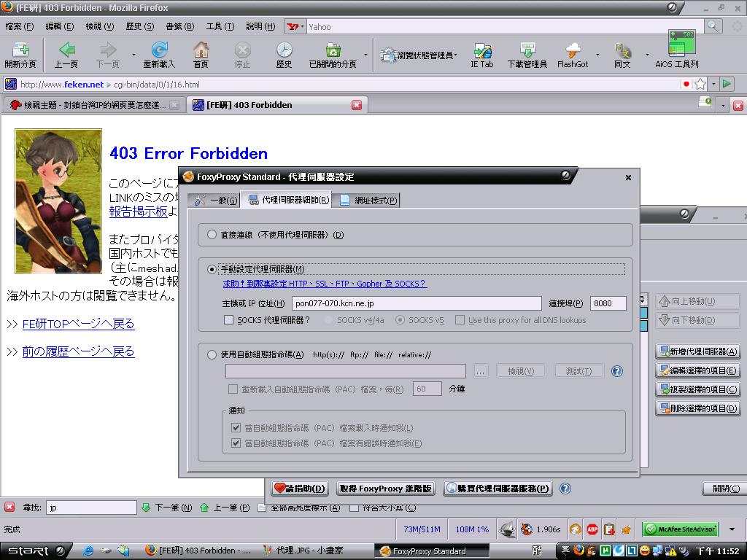
Task: Click the Home page toolbar icon
Action: pos(201,50)
